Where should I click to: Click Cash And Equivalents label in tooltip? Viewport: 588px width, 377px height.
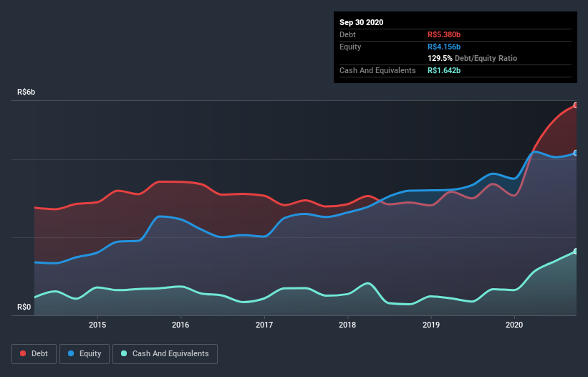[377, 70]
